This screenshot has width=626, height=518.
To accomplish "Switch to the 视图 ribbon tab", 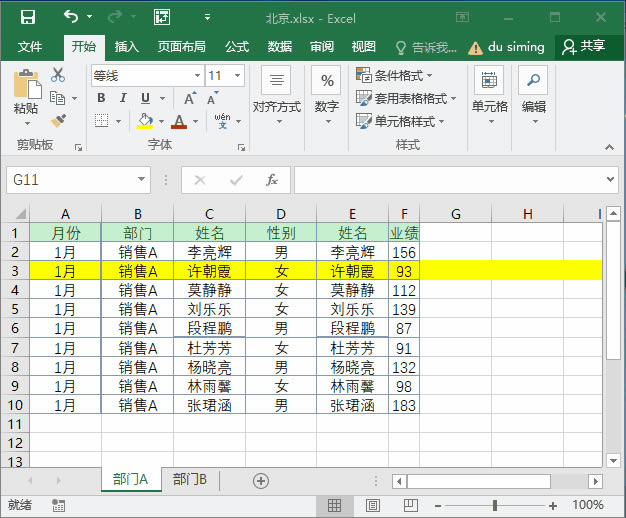I will coord(363,47).
